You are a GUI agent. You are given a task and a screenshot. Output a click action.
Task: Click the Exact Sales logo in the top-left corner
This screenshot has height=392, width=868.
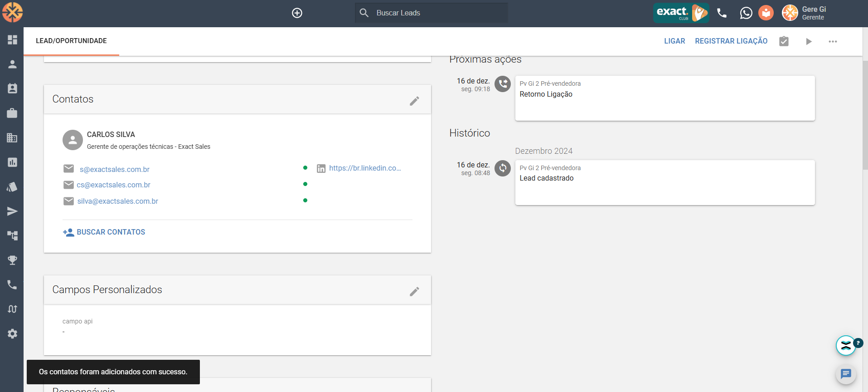point(12,12)
